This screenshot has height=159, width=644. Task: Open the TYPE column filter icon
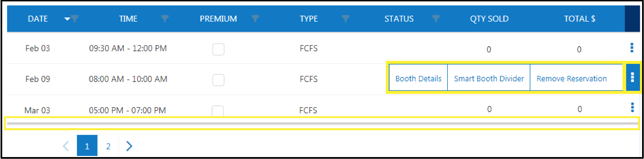[346, 19]
